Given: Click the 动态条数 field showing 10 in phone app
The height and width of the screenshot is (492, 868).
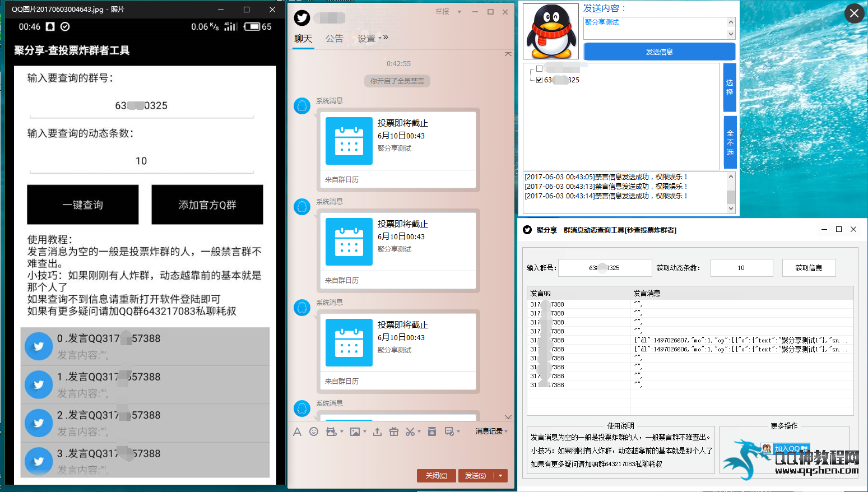Looking at the screenshot, I should coord(141,161).
